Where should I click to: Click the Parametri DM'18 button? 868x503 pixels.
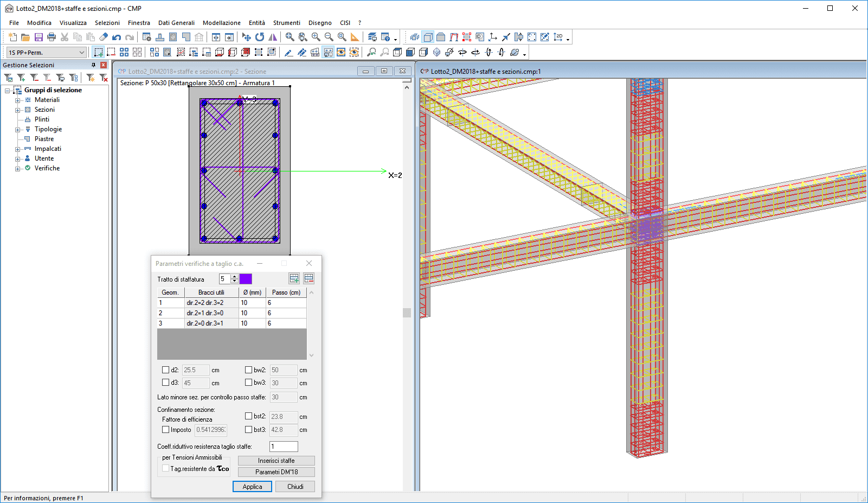pyautogui.click(x=276, y=472)
